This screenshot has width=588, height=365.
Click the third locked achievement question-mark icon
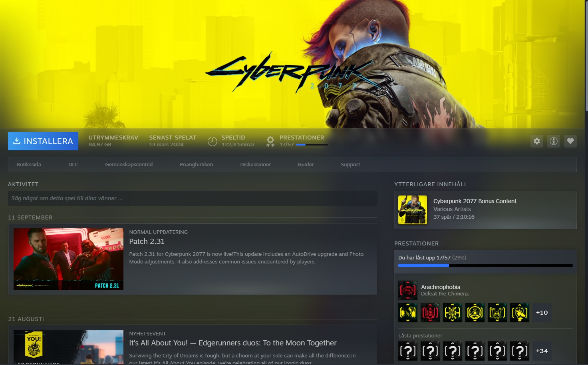click(453, 351)
